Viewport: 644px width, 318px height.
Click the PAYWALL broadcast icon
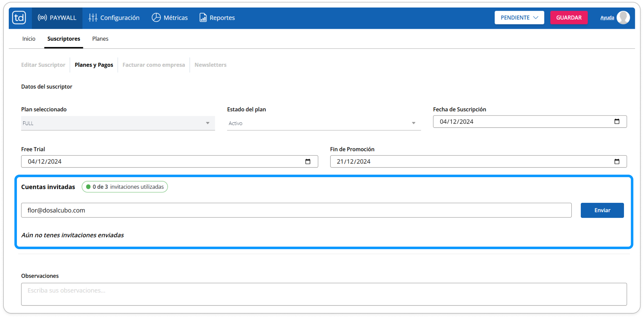click(42, 18)
